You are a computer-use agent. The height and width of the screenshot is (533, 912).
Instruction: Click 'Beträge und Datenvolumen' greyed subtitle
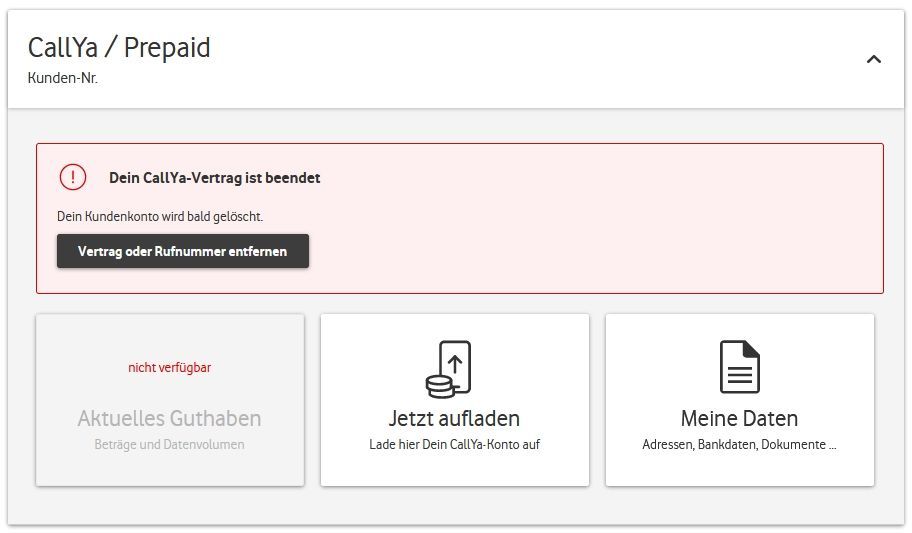(169, 445)
